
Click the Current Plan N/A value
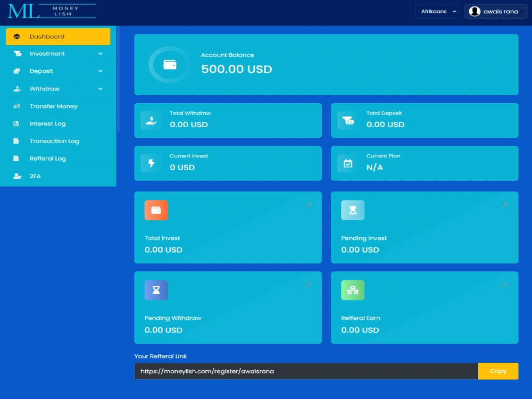point(375,168)
